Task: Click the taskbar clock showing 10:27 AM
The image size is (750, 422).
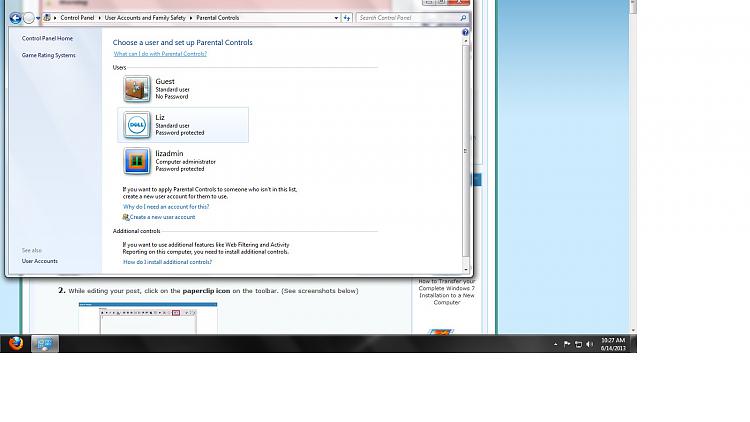Action: click(x=613, y=344)
